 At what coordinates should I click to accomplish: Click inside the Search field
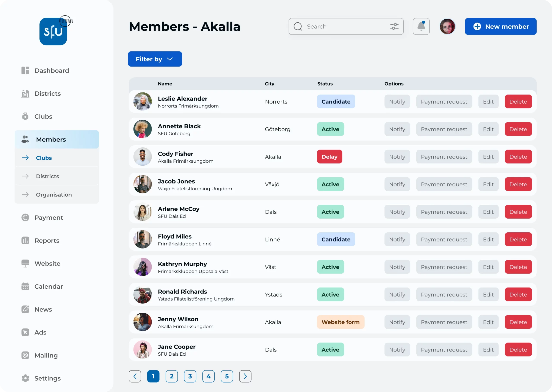[x=338, y=26]
